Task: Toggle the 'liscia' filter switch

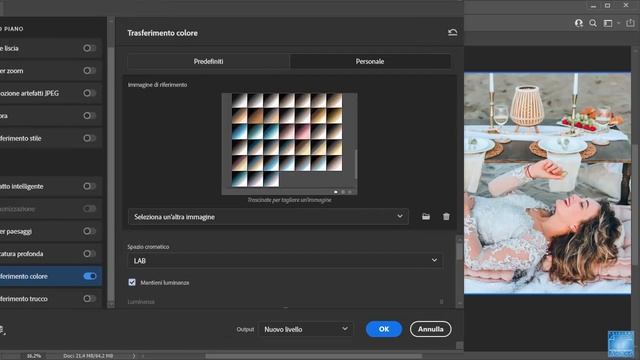Action: click(89, 48)
